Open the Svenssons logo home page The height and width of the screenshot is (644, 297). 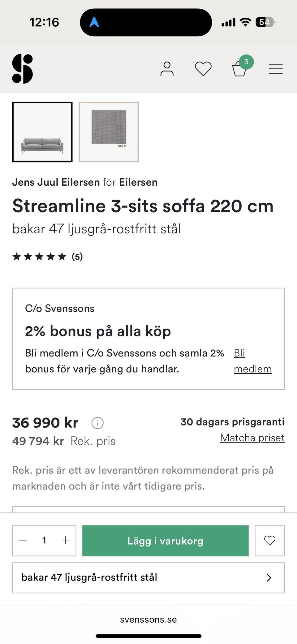pos(22,69)
